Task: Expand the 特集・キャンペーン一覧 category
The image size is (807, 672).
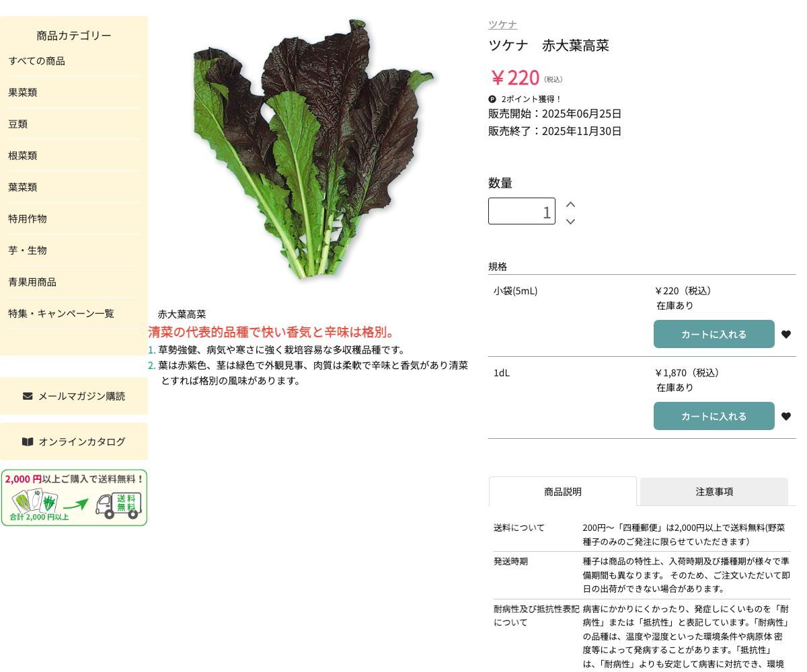Action: pyautogui.click(x=61, y=313)
